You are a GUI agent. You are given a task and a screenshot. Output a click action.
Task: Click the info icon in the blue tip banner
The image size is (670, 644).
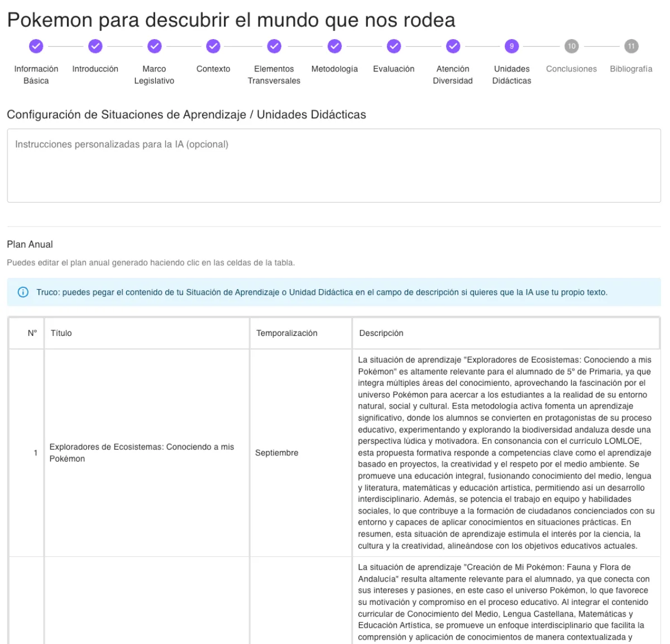click(x=22, y=291)
